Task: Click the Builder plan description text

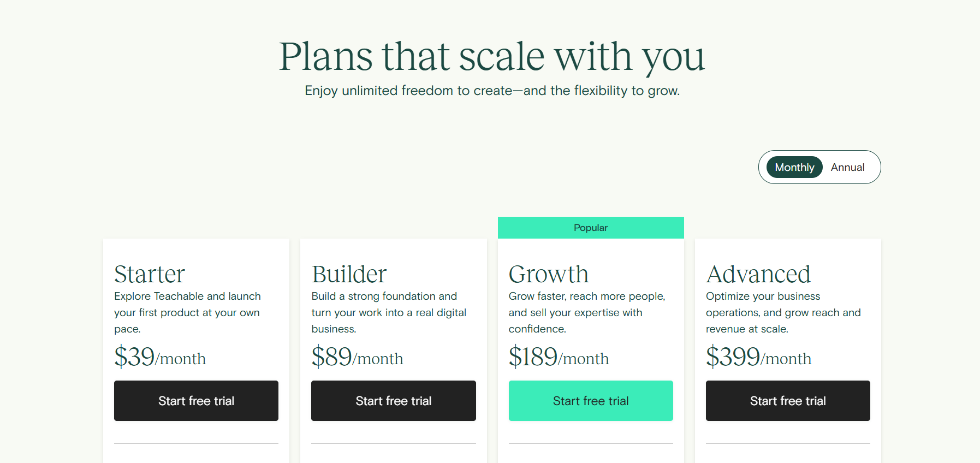Action: 389,312
